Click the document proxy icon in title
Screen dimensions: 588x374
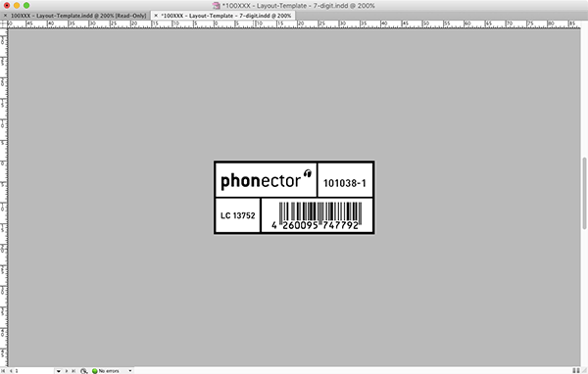click(x=216, y=6)
